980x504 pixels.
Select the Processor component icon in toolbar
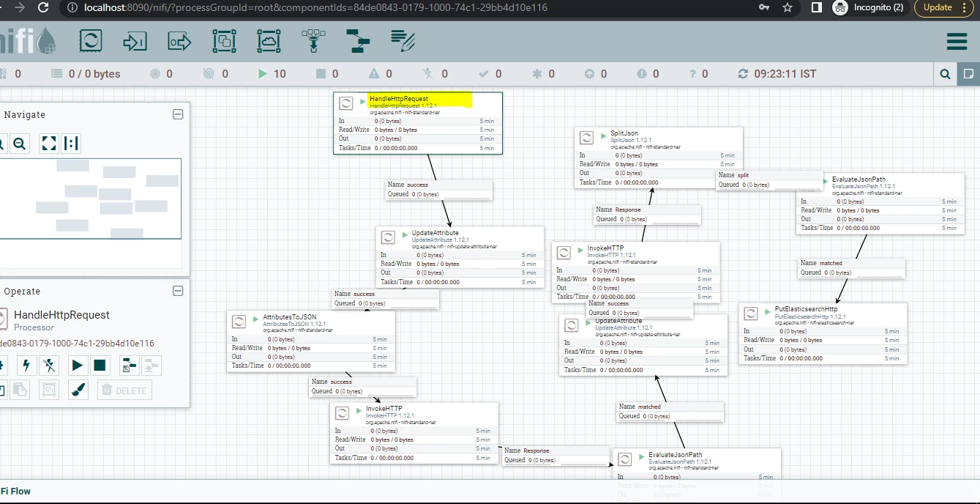point(91,41)
